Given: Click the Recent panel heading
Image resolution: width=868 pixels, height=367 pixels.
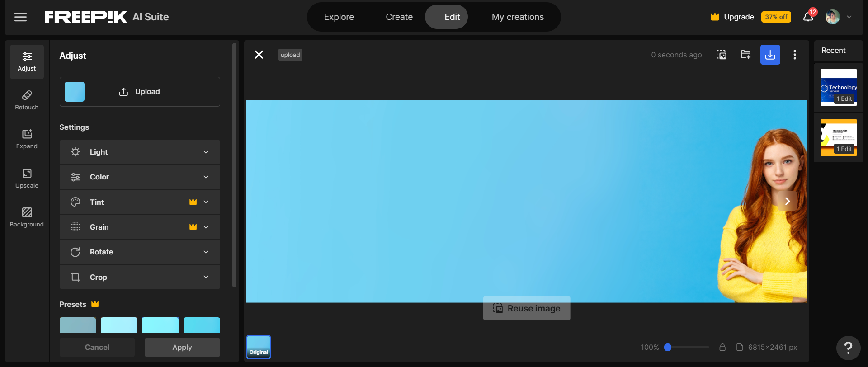Looking at the screenshot, I should [x=833, y=51].
